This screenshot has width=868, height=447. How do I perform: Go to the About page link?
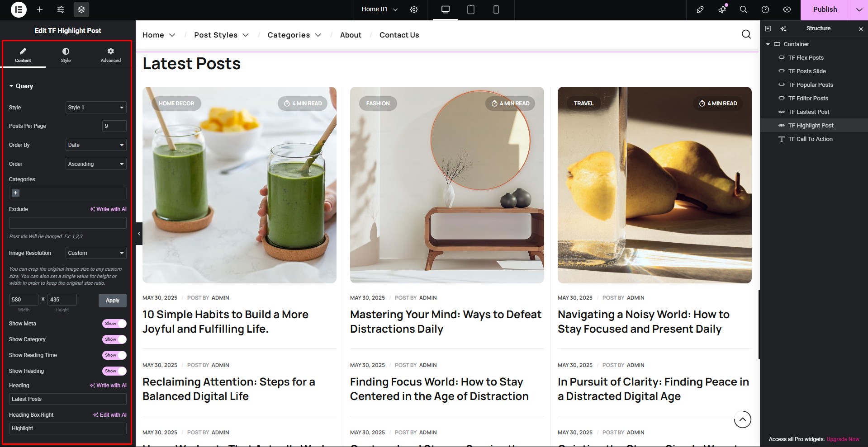[x=351, y=35]
